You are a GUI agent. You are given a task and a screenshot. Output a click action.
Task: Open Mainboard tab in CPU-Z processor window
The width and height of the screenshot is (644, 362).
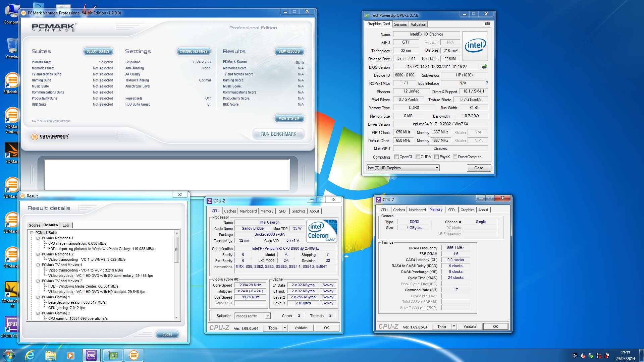coord(248,211)
